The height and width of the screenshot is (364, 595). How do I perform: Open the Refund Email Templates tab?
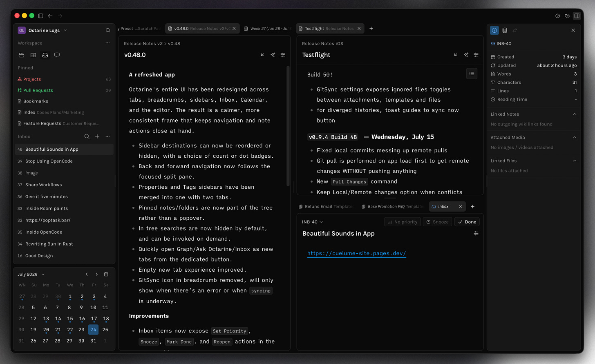pos(326,207)
